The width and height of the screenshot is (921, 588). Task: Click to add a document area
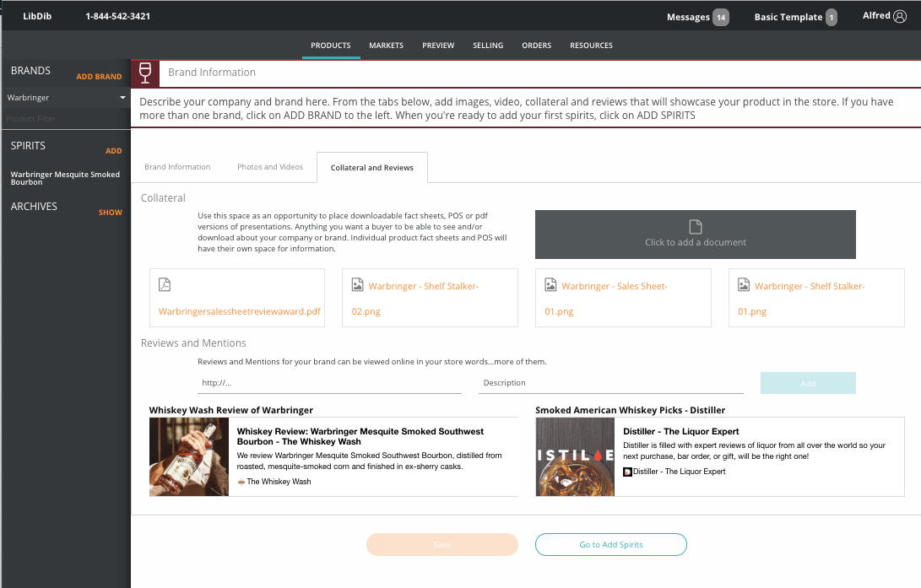tap(696, 235)
